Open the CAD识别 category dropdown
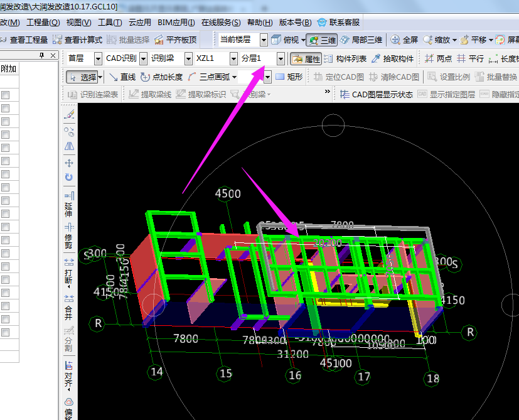This screenshot has height=420, width=519. click(x=143, y=59)
